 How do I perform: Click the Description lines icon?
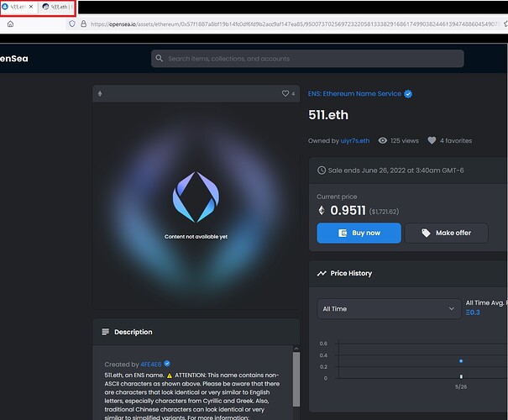(x=105, y=332)
